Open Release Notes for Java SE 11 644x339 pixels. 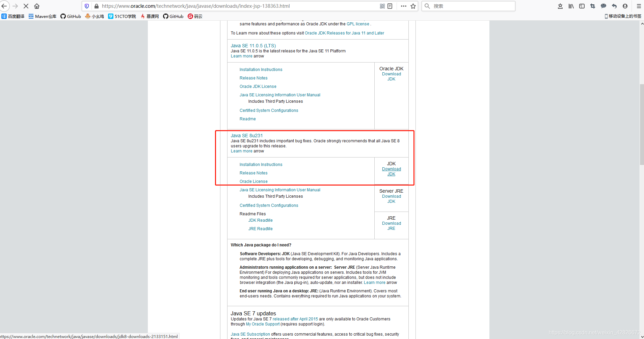point(253,78)
